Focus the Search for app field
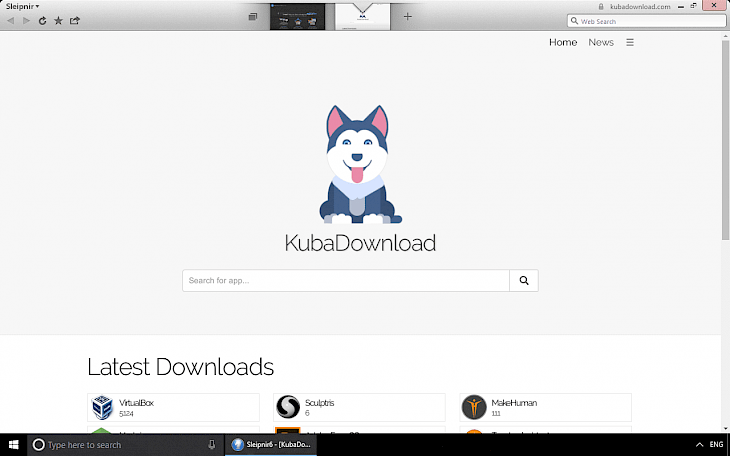Viewport: 730px width, 456px height. click(346, 280)
